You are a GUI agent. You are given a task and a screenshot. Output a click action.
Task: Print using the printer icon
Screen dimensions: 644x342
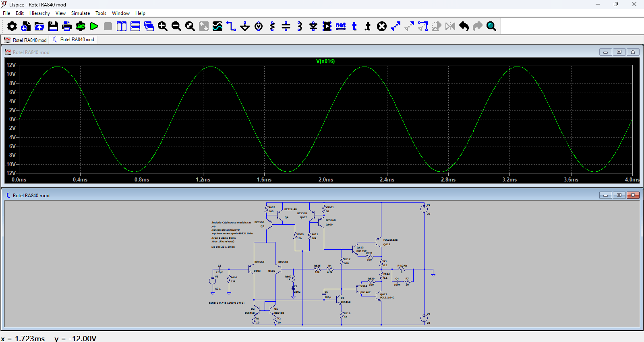[x=67, y=26]
